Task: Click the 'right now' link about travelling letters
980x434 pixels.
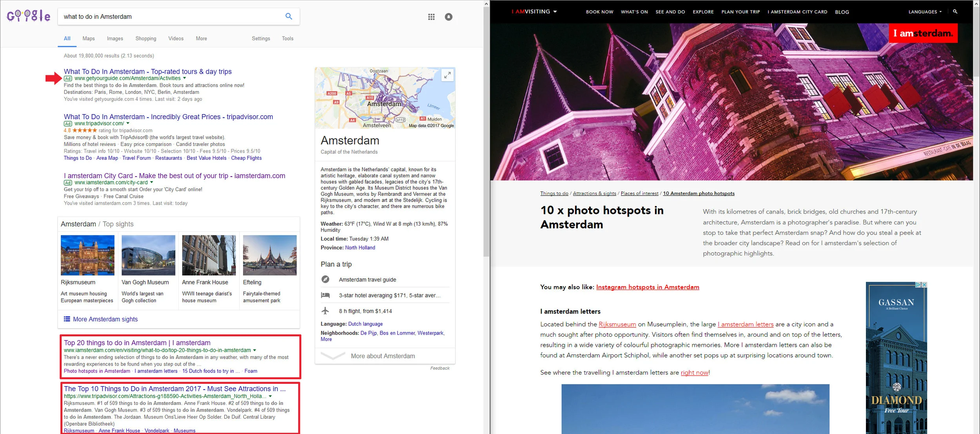Action: pos(694,372)
